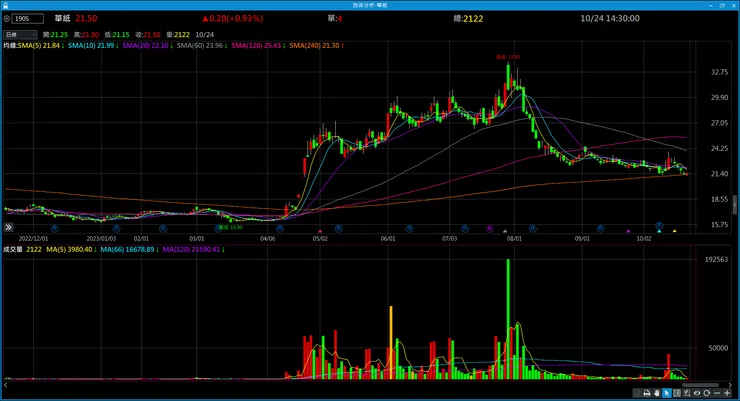Click the vertical slider handle beside price axis
The height and width of the screenshot is (401, 740).
(x=735, y=205)
